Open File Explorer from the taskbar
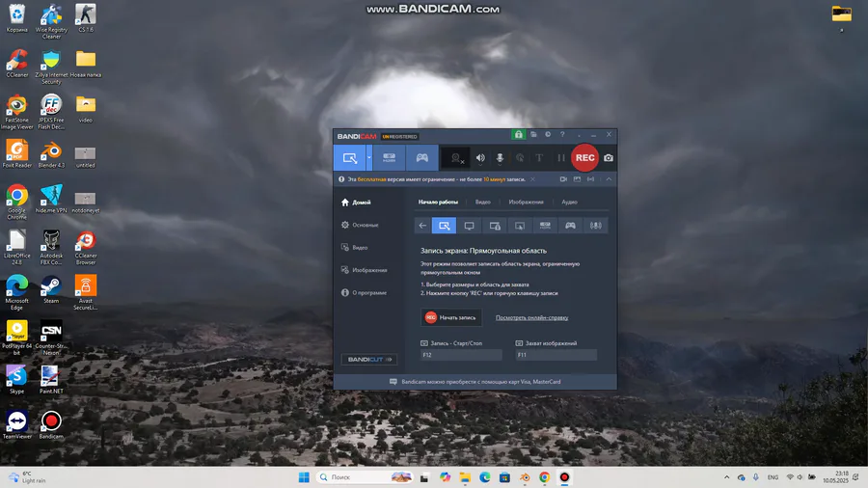The width and height of the screenshot is (868, 488). [465, 477]
